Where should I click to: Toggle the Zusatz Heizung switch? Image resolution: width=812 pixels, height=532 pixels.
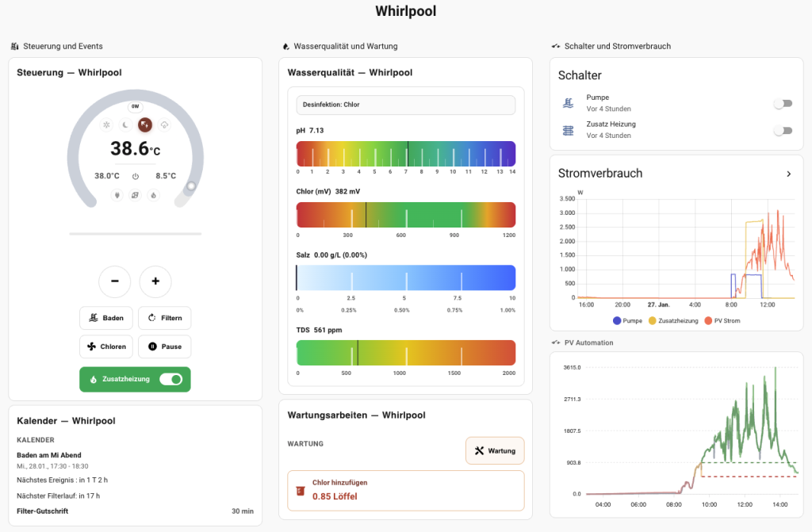[x=783, y=130]
